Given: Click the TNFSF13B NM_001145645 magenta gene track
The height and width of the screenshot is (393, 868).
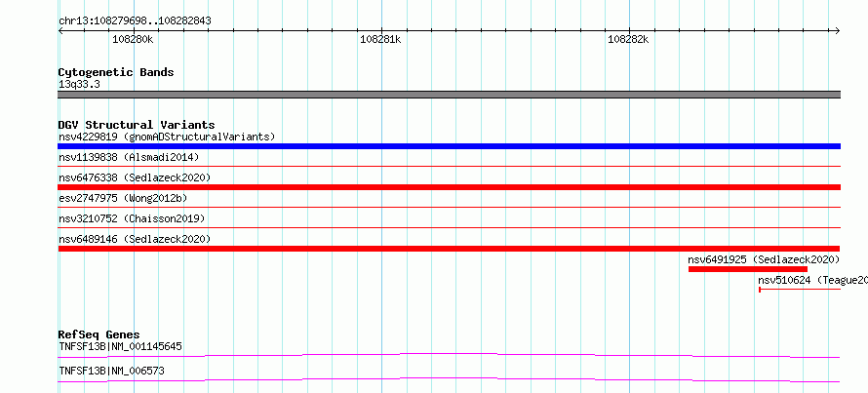Looking at the screenshot, I should tap(449, 355).
